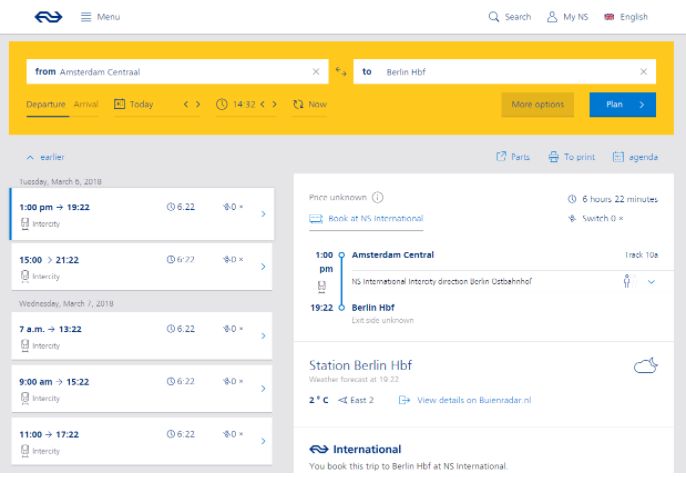686x477 pixels.
Task: Click Intercity train icon in 11:00 row
Action: pyautogui.click(x=25, y=451)
